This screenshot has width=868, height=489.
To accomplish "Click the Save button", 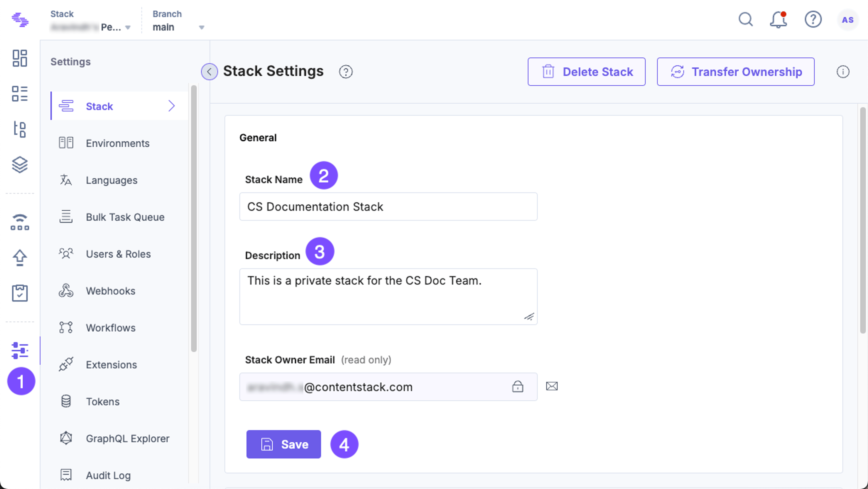I will click(x=283, y=444).
